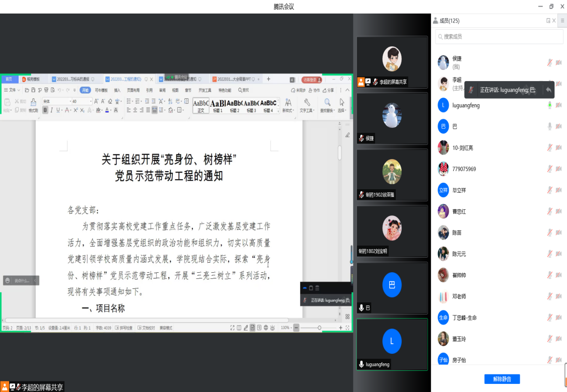Open the 页面布局 ribbon tab
Screen dimensions: 567x392
(133, 91)
